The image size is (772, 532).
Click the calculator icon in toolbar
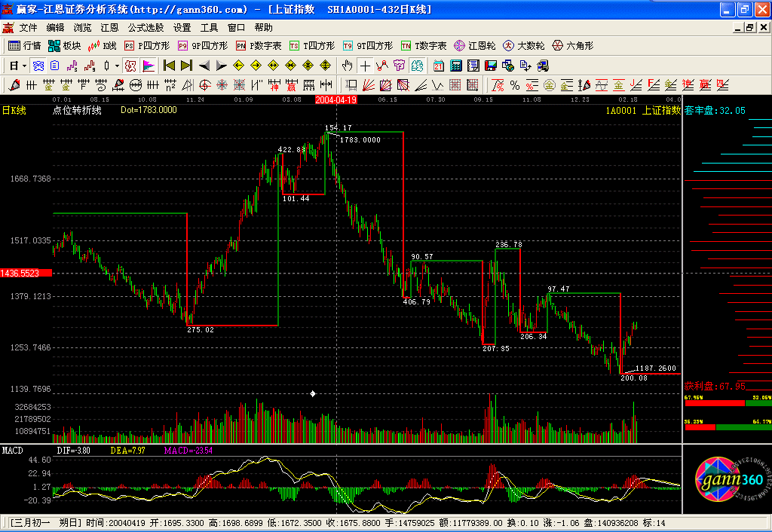click(x=456, y=66)
